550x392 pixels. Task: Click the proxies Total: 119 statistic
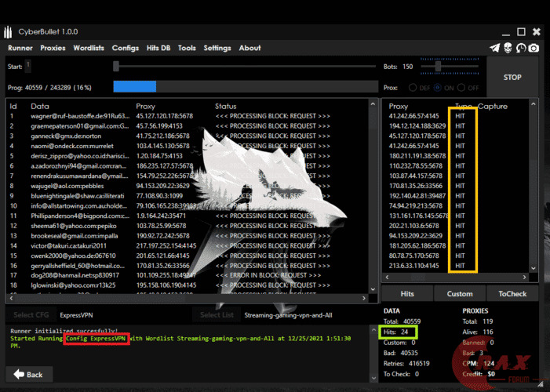click(478, 321)
